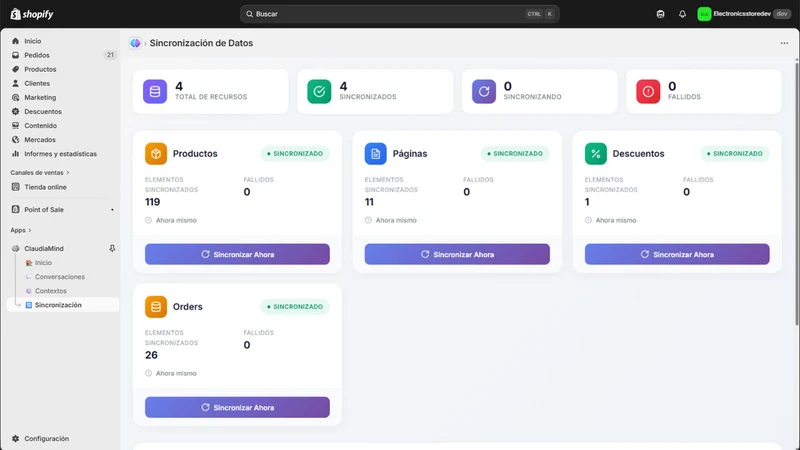Image resolution: width=800 pixels, height=450 pixels.
Task: Open ClaudiaMind Inicio subpage
Action: [43, 263]
